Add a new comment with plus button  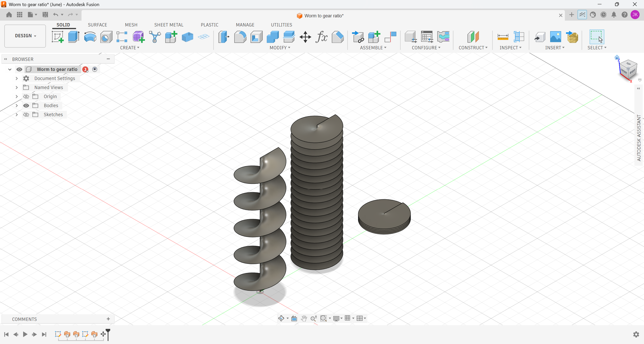coord(108,319)
